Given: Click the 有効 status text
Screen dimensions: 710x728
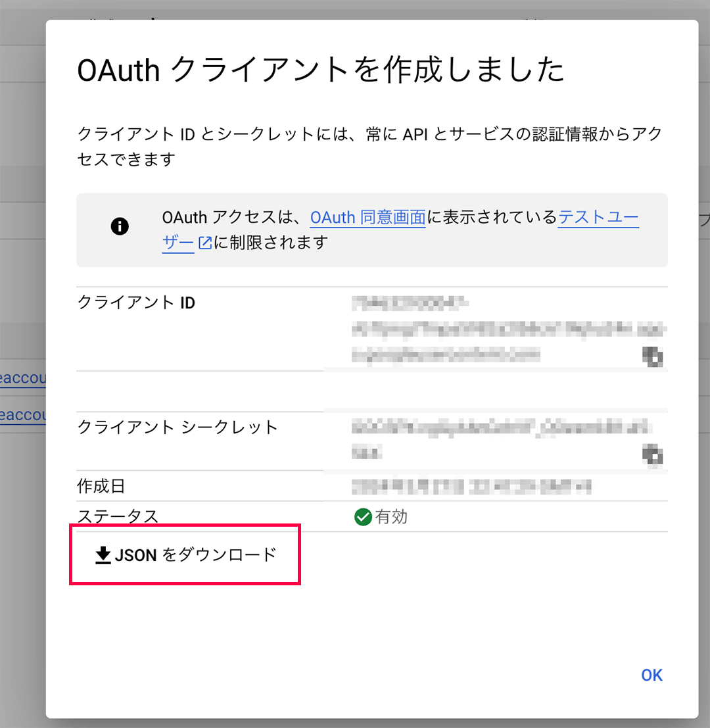Looking at the screenshot, I should click(391, 517).
